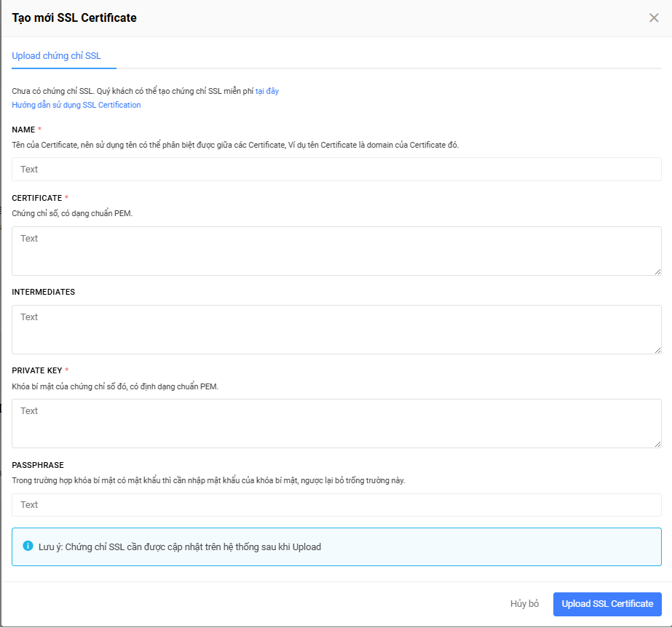Close the SSL Certificate creation dialog
The width and height of the screenshot is (672, 628).
click(654, 17)
